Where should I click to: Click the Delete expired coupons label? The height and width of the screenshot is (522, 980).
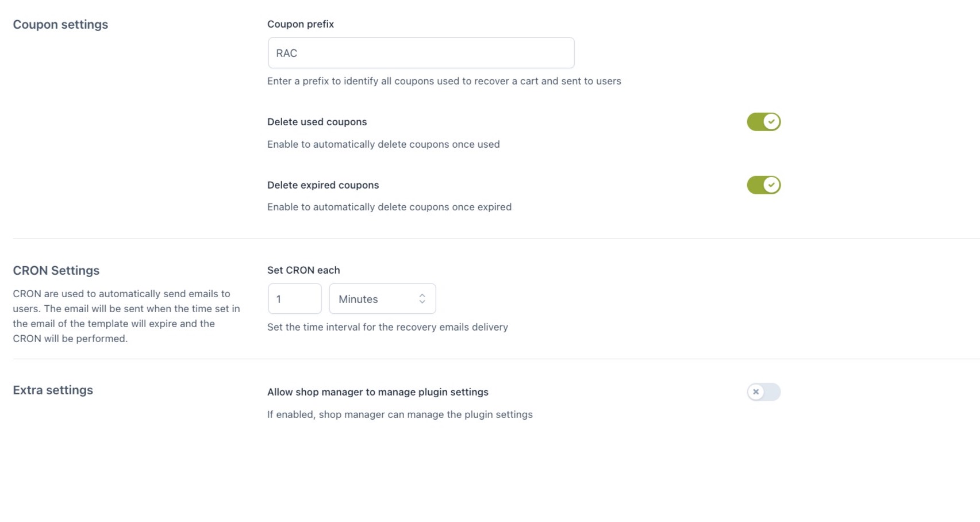coord(323,185)
